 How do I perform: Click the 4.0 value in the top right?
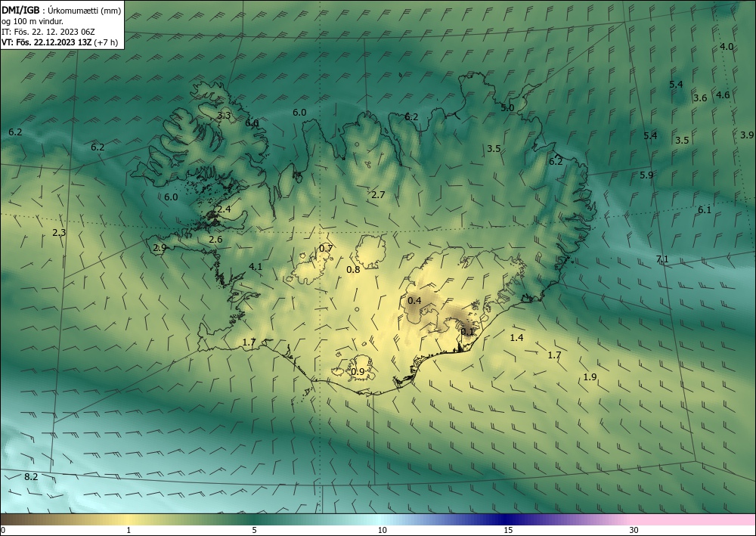(x=727, y=47)
